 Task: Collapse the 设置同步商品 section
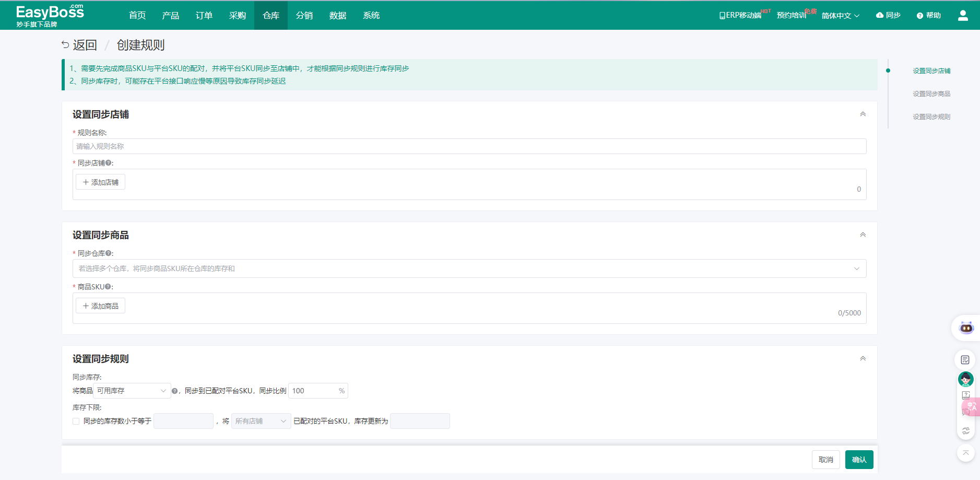[863, 235]
